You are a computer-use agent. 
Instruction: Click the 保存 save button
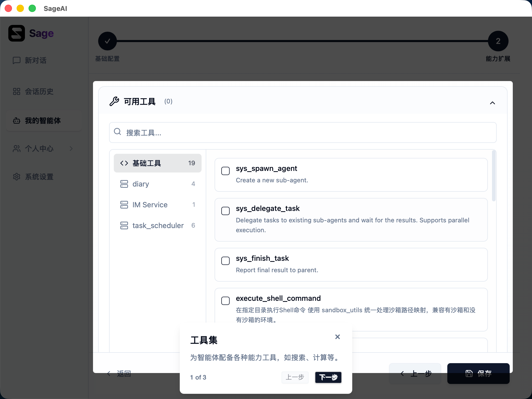click(x=478, y=373)
